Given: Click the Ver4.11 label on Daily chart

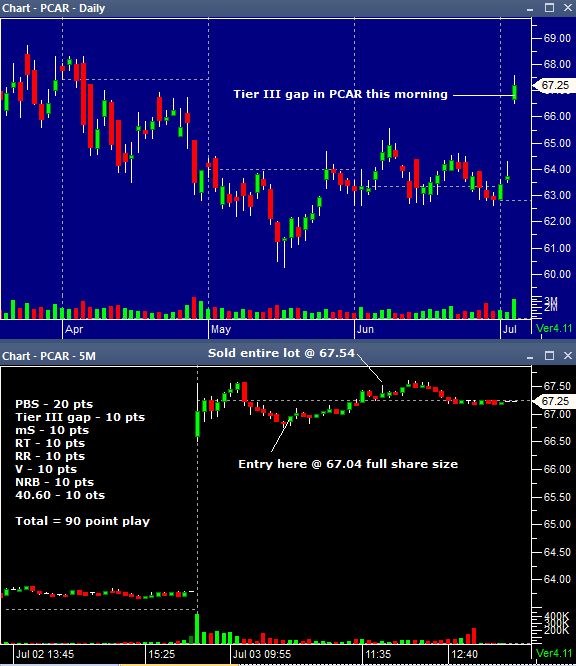Looking at the screenshot, I should [554, 328].
